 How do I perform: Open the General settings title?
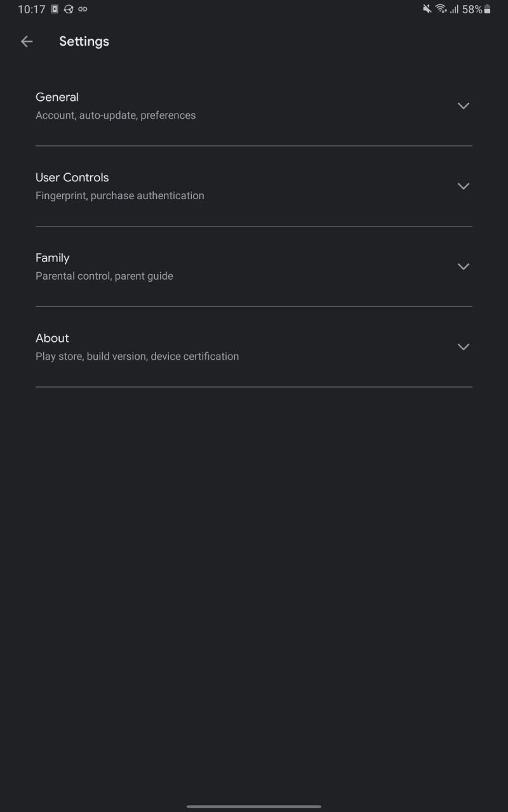pyautogui.click(x=57, y=97)
